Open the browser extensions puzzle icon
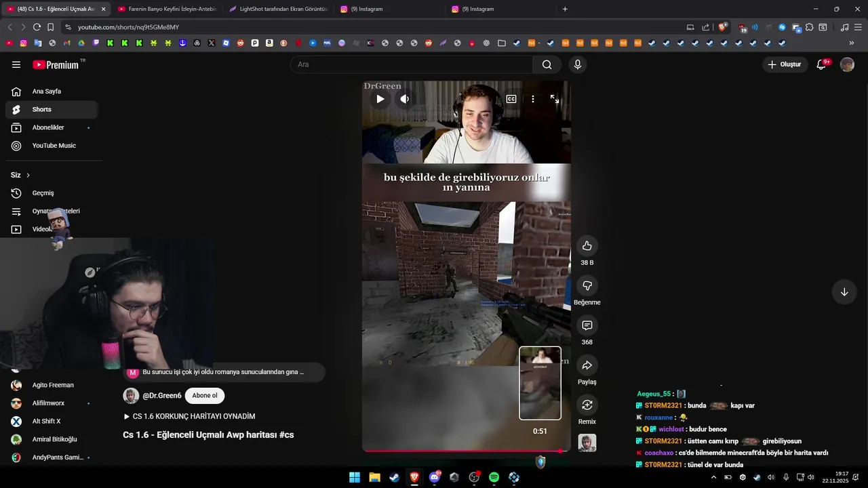868x488 pixels. point(809,27)
